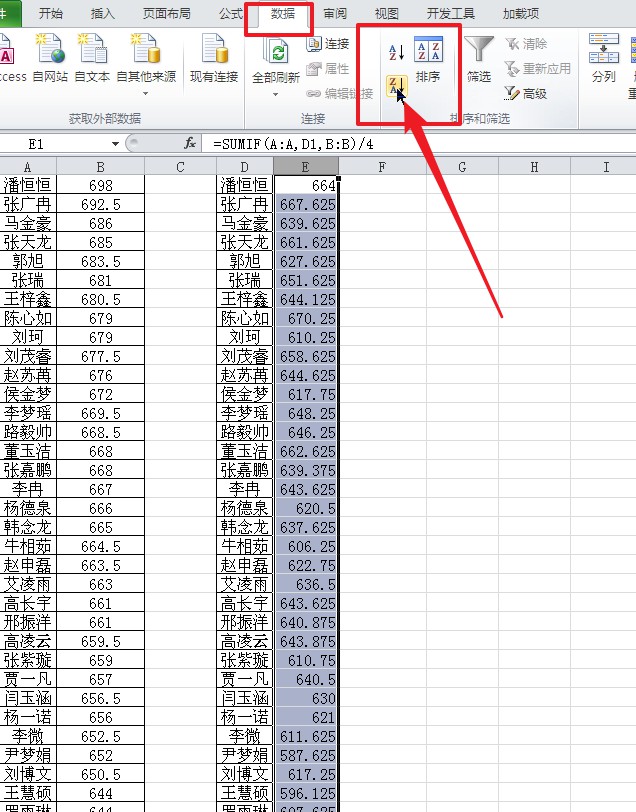The width and height of the screenshot is (636, 812).
Task: Select column D cell 陈心如
Action: (244, 318)
